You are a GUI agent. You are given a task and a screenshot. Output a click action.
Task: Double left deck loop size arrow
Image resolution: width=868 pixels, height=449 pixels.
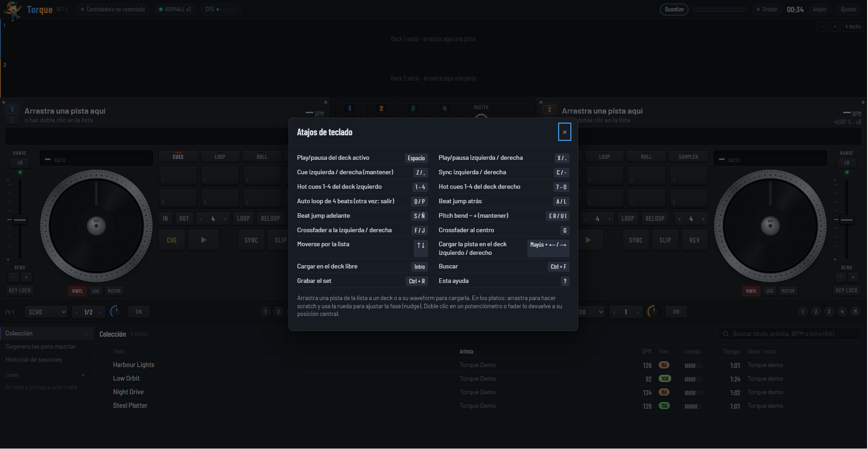click(225, 219)
